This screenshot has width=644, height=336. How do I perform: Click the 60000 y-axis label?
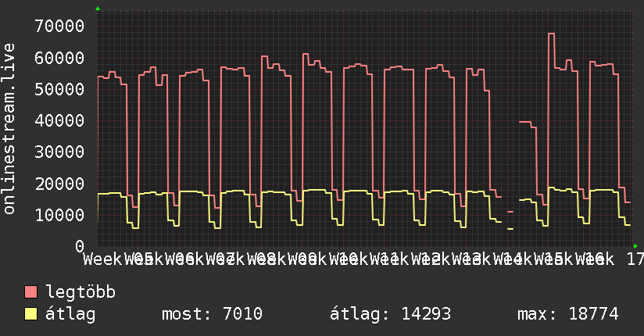coord(59,58)
